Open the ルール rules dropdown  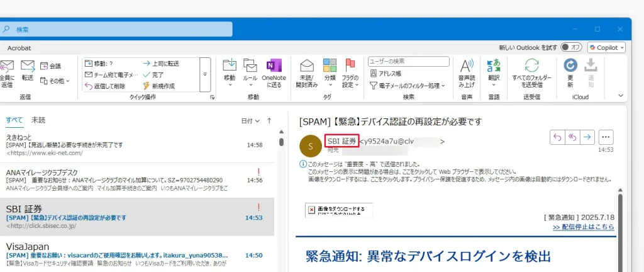tap(250, 73)
